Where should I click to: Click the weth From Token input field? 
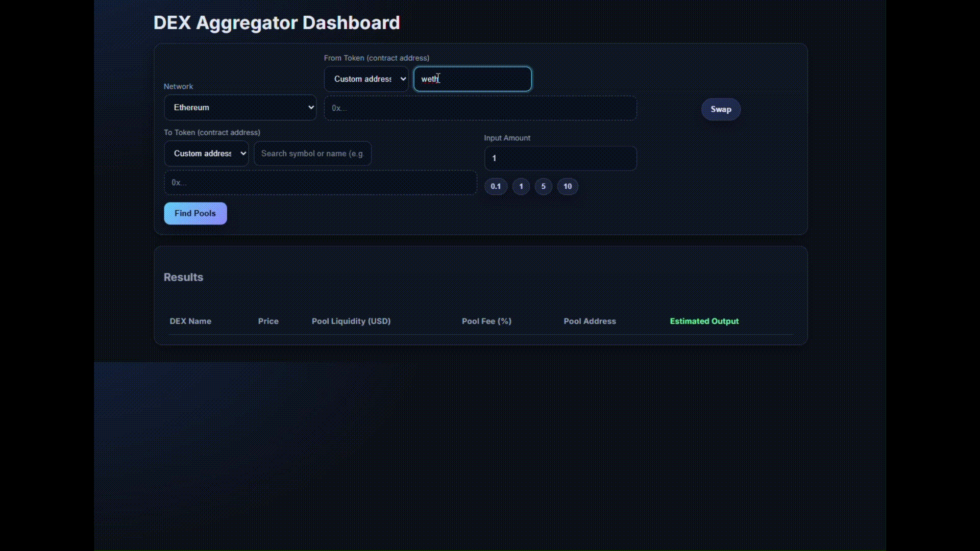click(x=472, y=79)
